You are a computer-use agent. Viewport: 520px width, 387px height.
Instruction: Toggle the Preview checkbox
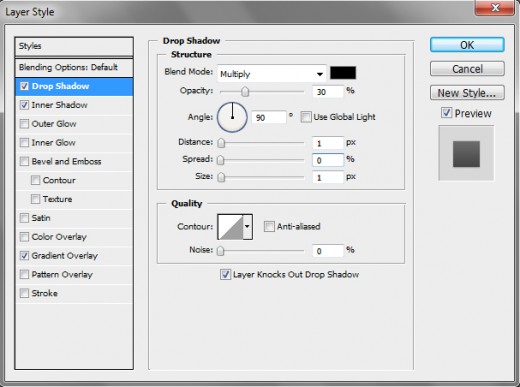click(x=447, y=113)
